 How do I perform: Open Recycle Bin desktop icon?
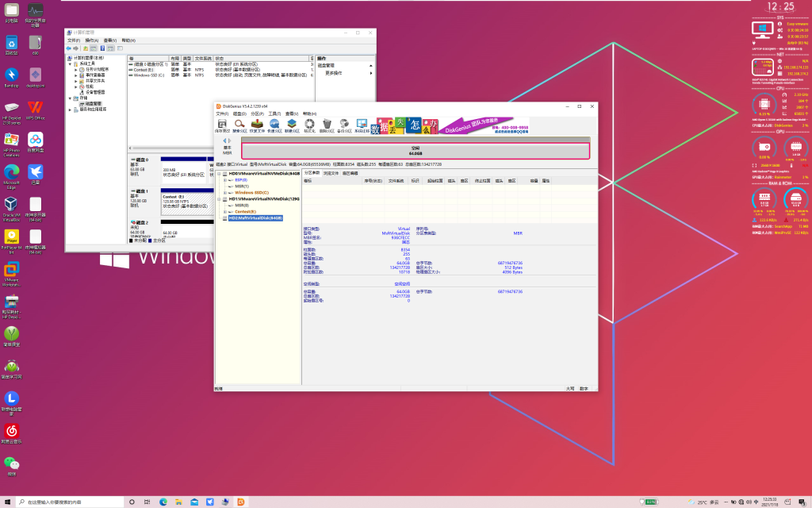tap(11, 44)
